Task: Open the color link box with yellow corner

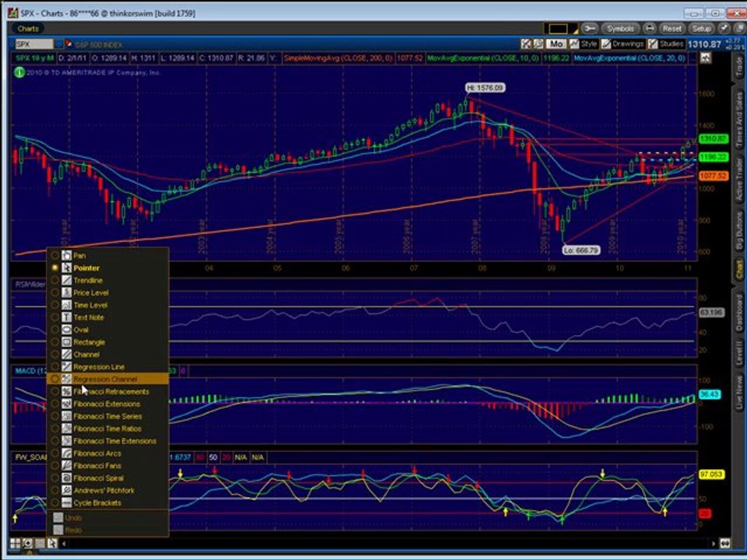Action: [x=560, y=29]
